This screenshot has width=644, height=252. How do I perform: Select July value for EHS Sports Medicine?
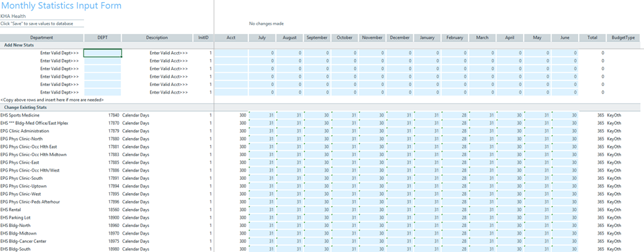261,115
